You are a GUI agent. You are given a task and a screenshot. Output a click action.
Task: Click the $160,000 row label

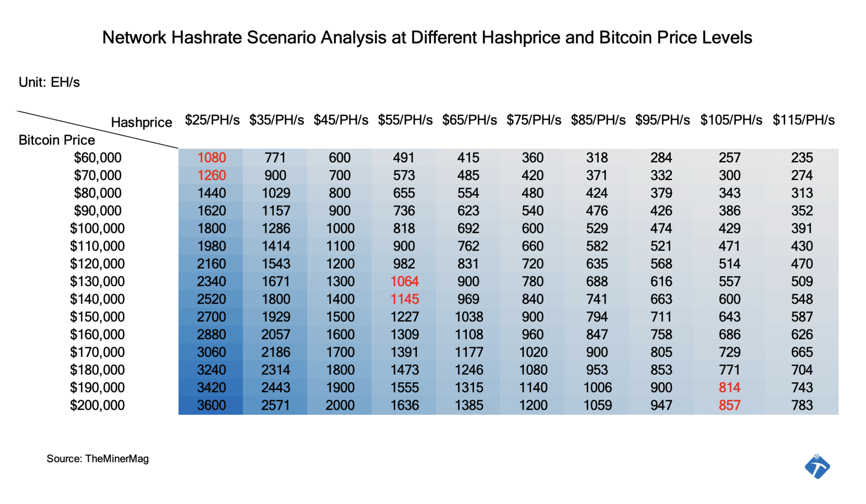[97, 334]
